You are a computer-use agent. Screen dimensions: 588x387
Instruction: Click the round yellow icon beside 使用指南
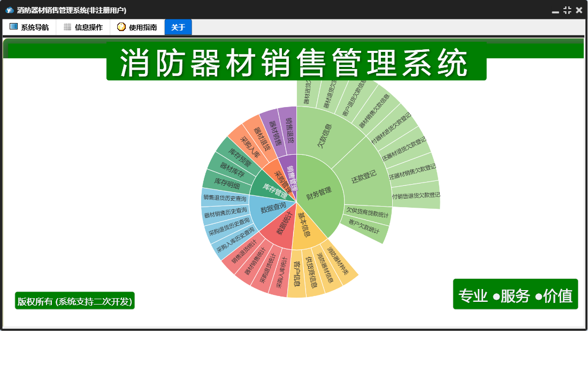121,27
